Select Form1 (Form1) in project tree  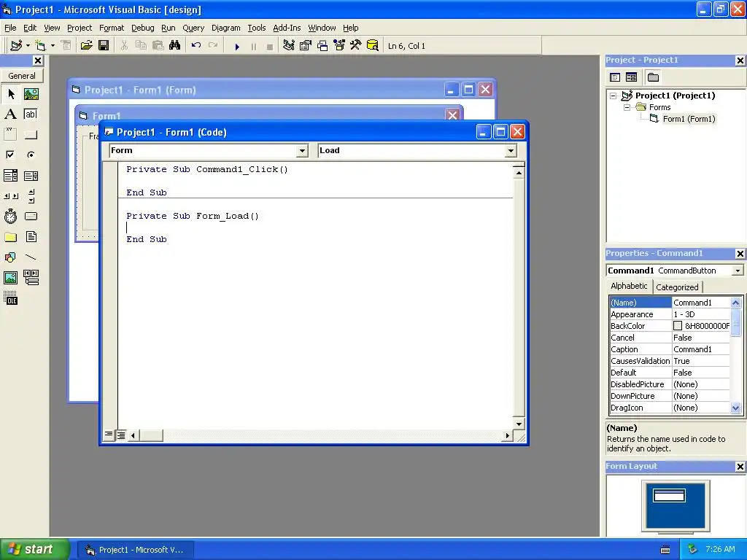click(689, 119)
